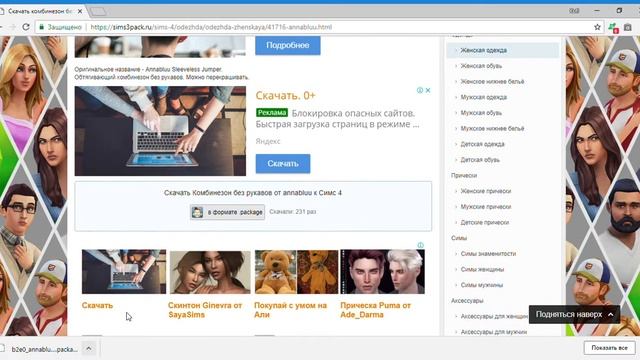
Task: Open Симы женщины category
Action: 482,269
